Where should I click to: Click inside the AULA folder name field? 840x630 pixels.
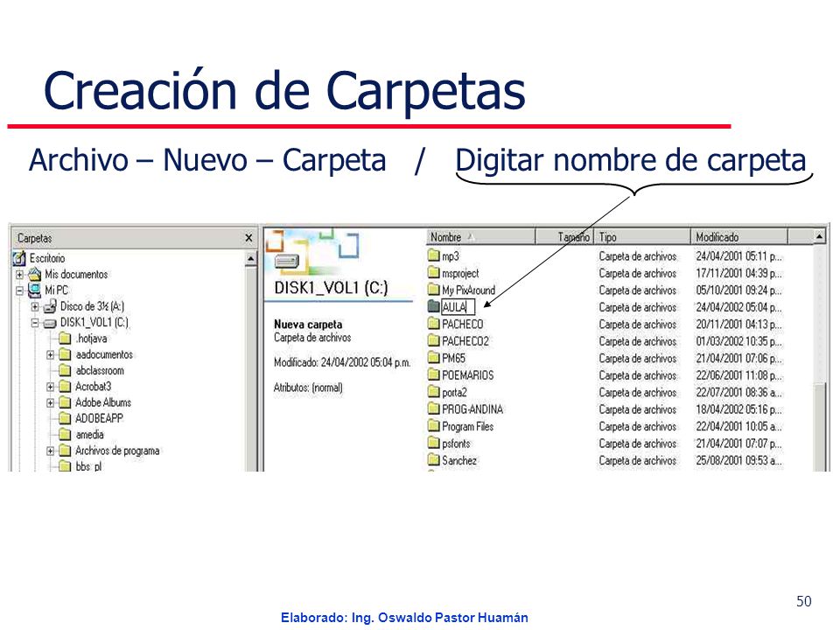point(458,307)
